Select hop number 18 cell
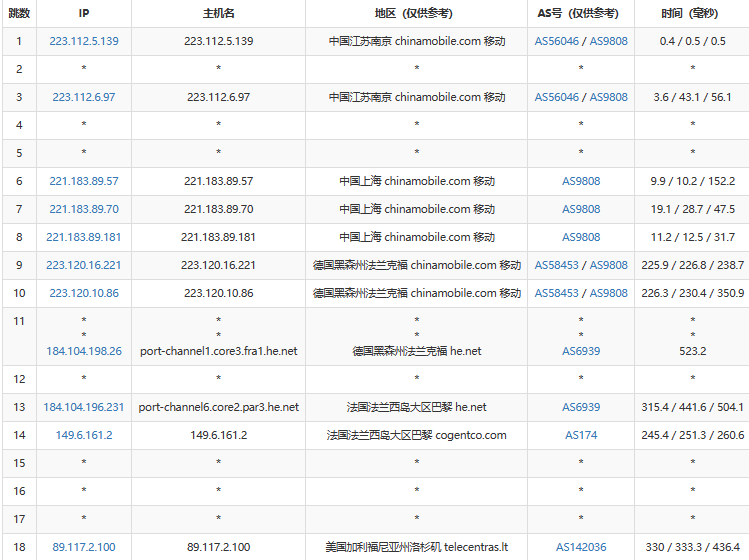The height and width of the screenshot is (560, 749). pyautogui.click(x=19, y=547)
